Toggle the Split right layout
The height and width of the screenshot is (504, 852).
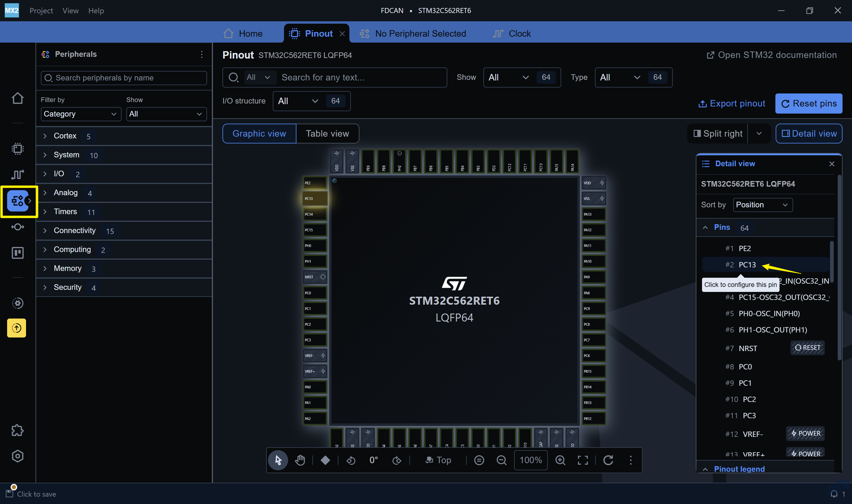(x=717, y=134)
